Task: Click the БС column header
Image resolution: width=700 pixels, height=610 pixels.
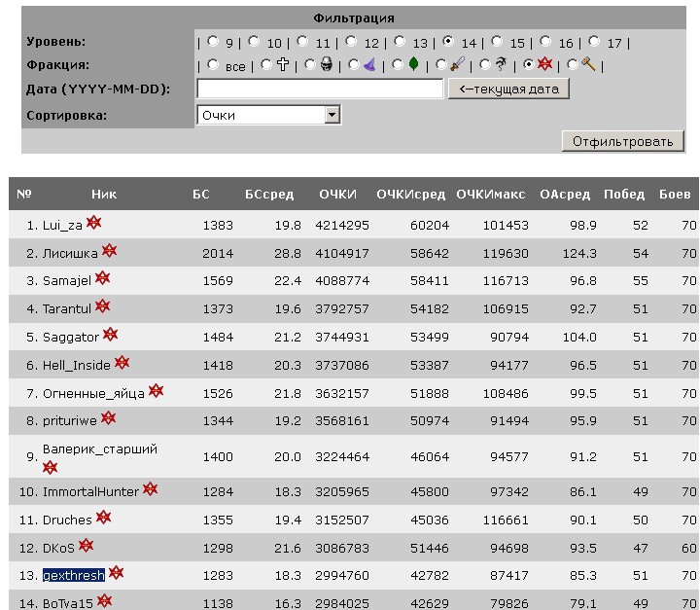Action: click(x=201, y=194)
